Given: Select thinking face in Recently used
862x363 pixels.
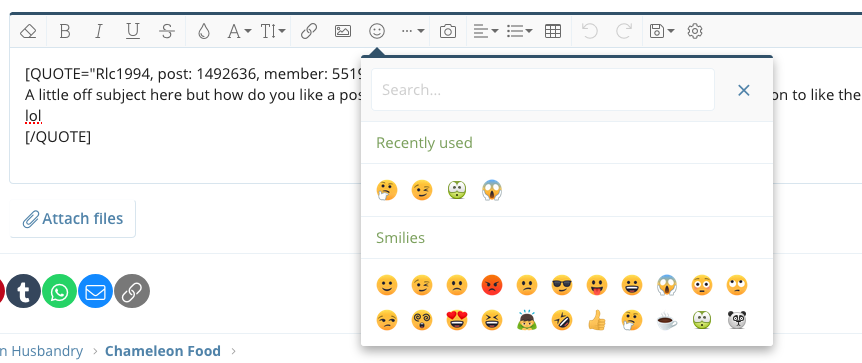Looking at the screenshot, I should (387, 190).
